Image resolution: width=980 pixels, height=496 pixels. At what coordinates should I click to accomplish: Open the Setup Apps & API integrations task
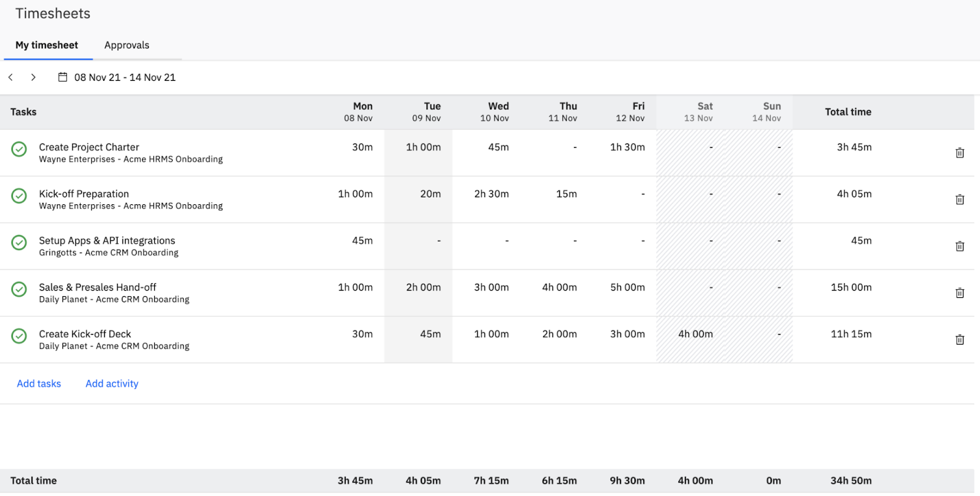tap(107, 240)
